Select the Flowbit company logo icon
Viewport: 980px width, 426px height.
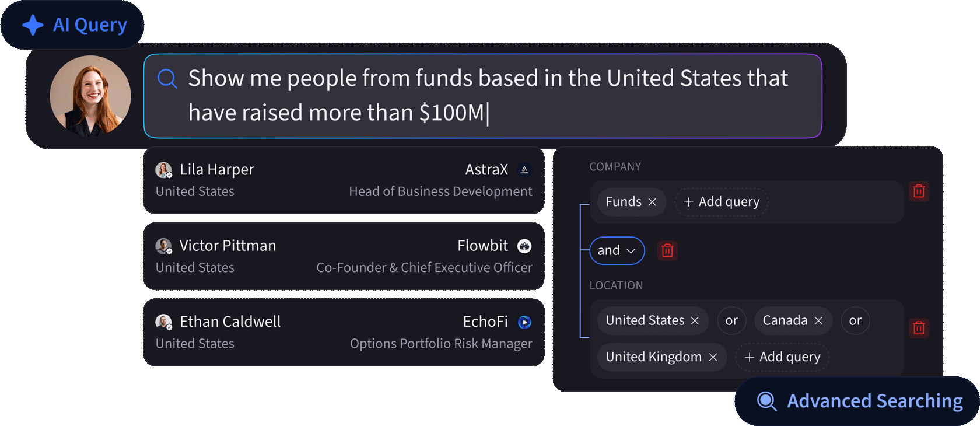click(x=524, y=246)
